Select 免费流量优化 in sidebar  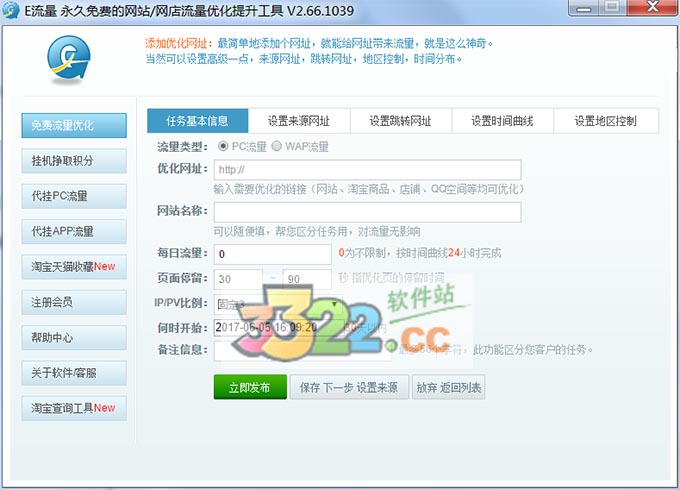(x=74, y=125)
